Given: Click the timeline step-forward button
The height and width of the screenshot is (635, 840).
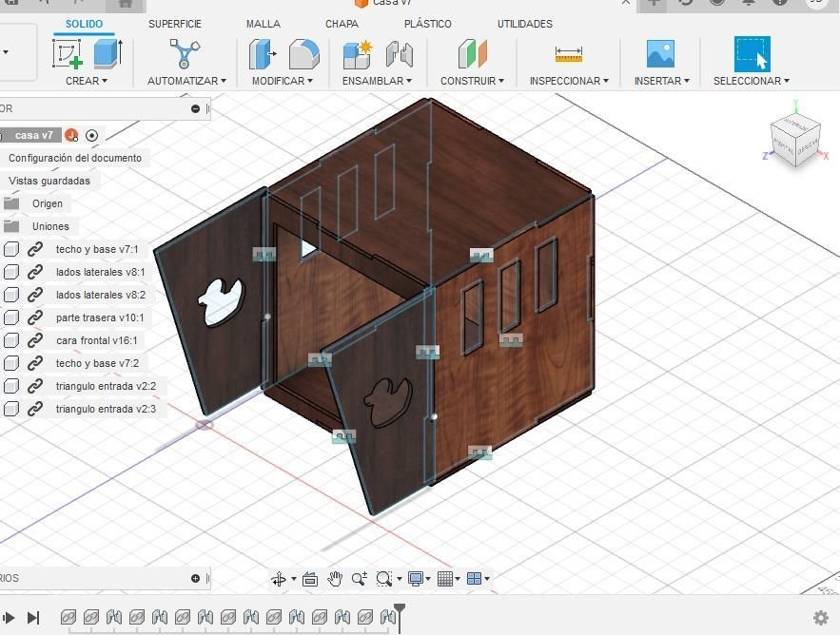Looking at the screenshot, I should point(33,618).
